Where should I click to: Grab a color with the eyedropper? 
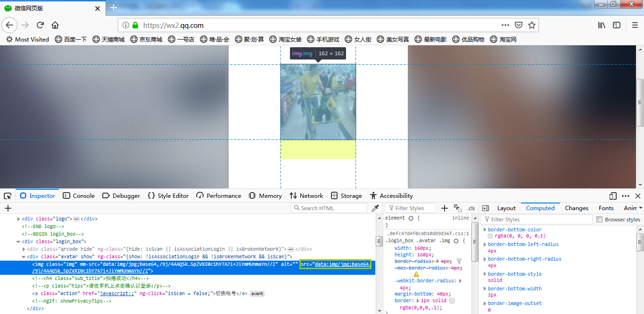(x=375, y=208)
